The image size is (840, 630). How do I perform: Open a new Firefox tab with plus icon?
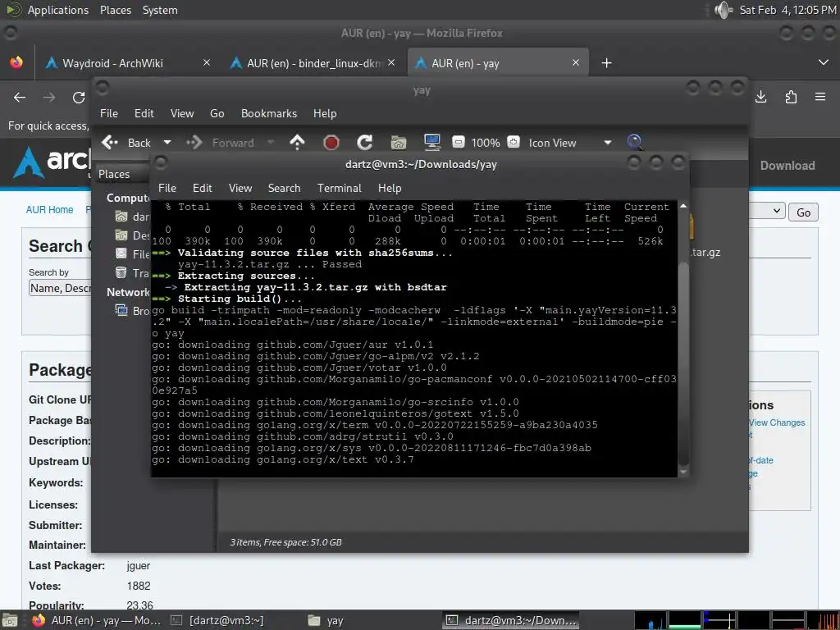coord(606,63)
